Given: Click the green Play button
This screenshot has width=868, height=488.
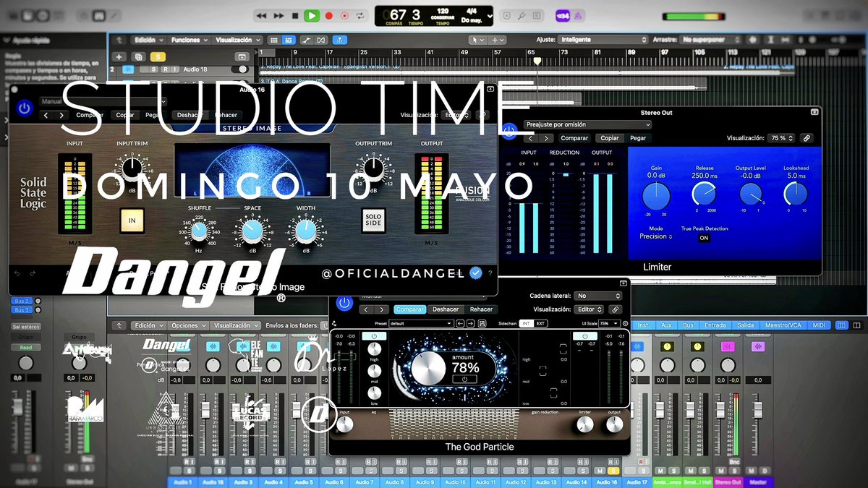Looking at the screenshot, I should pyautogui.click(x=312, y=15).
